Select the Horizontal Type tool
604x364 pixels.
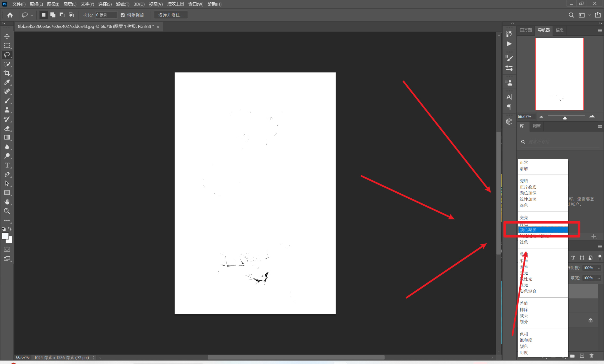[7, 165]
